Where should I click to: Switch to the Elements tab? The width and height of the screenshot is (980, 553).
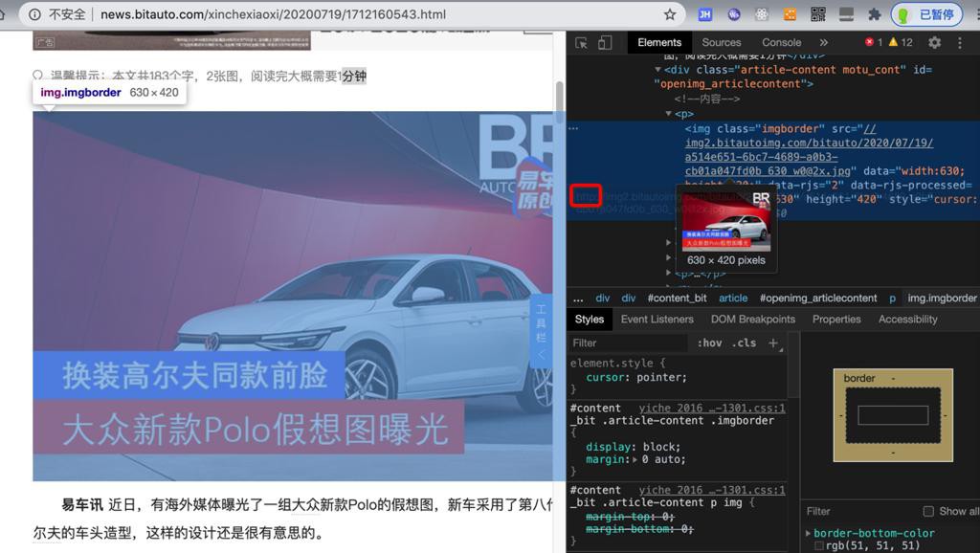(659, 42)
